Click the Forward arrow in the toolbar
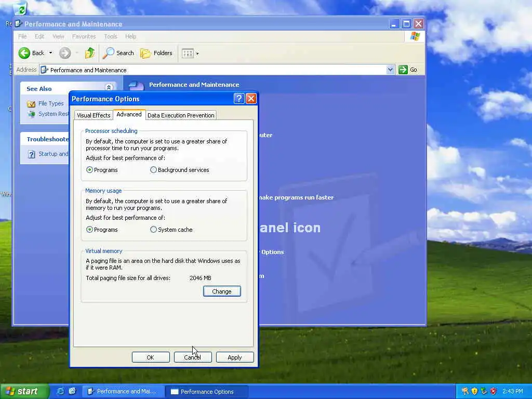Screen dimensions: 532x399 pyautogui.click(x=65, y=53)
